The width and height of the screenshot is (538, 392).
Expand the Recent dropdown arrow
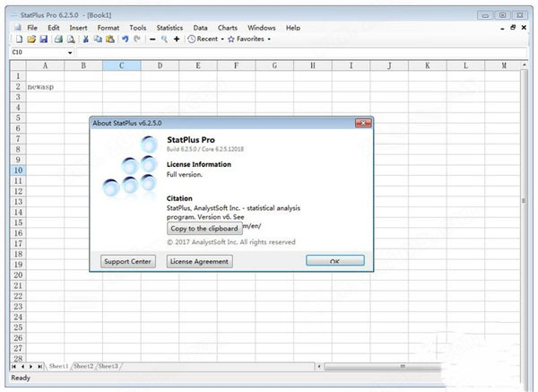[x=222, y=39]
